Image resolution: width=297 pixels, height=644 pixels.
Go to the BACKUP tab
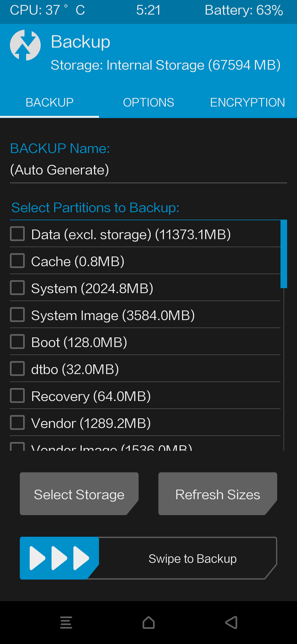pyautogui.click(x=50, y=103)
